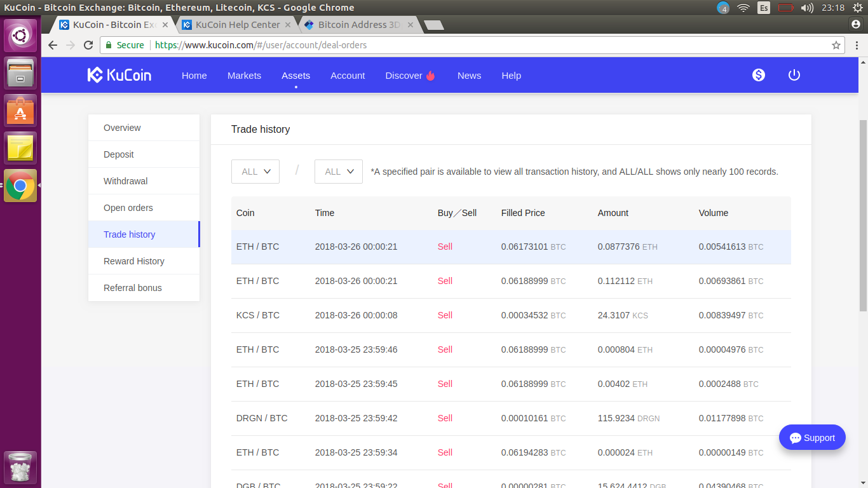Click the Amount column header
The width and height of the screenshot is (868, 488).
613,213
